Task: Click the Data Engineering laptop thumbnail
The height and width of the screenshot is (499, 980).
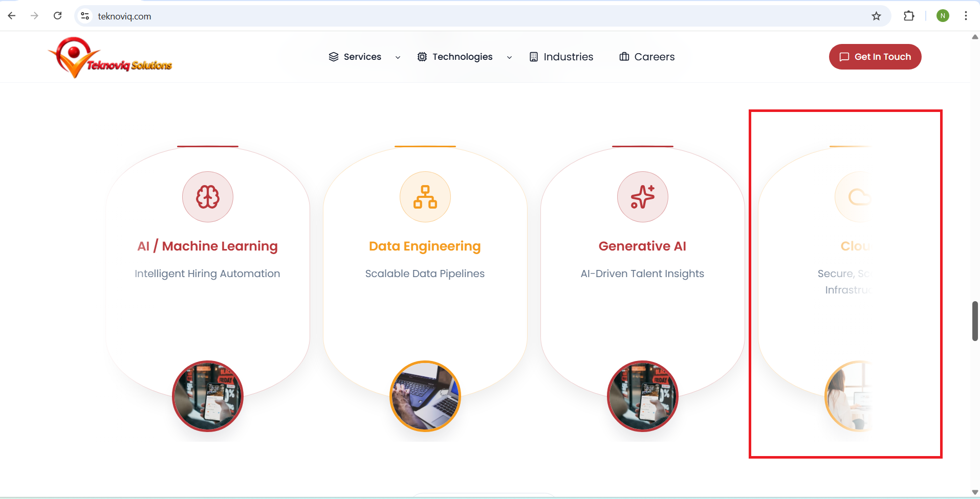Action: pyautogui.click(x=425, y=396)
